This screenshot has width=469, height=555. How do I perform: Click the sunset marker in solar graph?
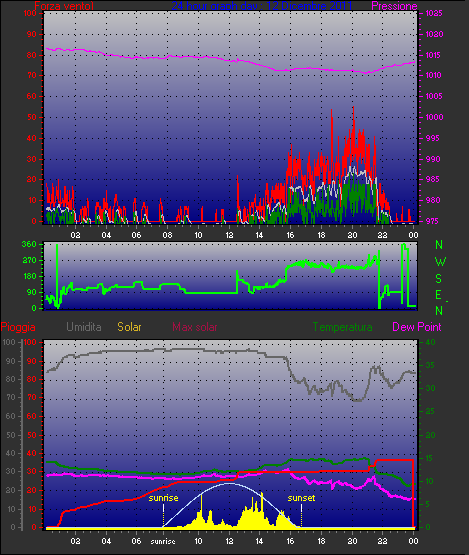pos(301,498)
